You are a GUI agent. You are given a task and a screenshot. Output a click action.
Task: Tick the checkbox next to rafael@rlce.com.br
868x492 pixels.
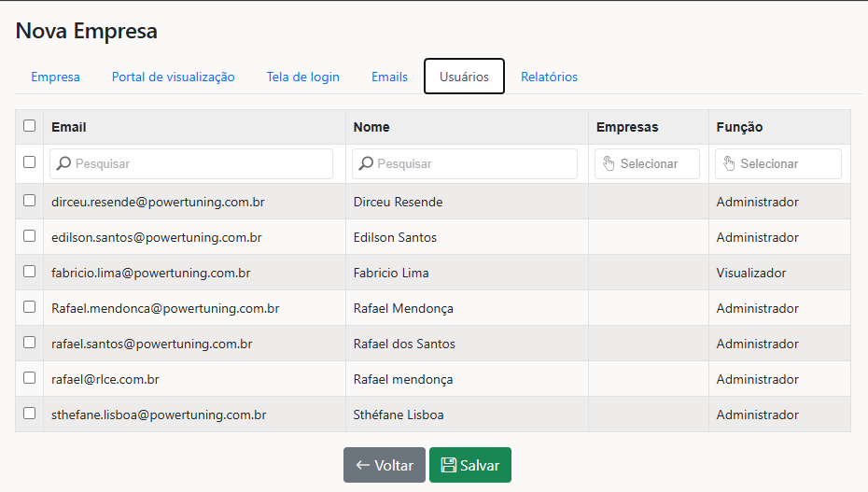click(30, 378)
